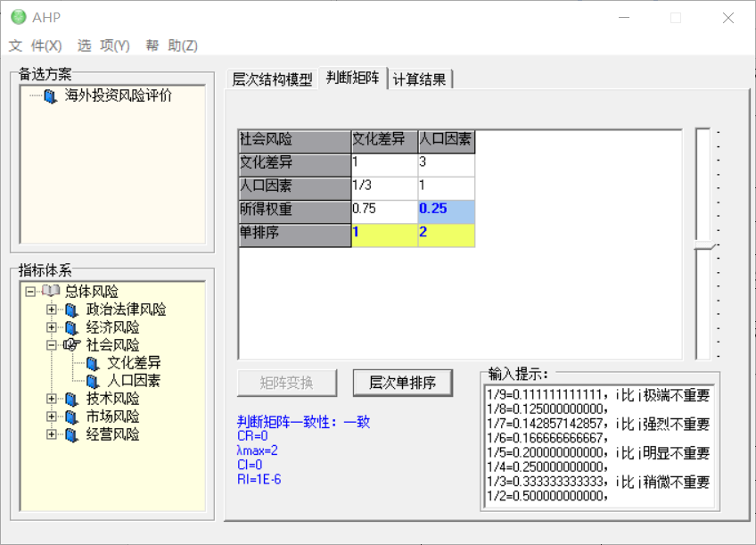Click the book icon beside 海外投资风险评价

tap(50, 96)
